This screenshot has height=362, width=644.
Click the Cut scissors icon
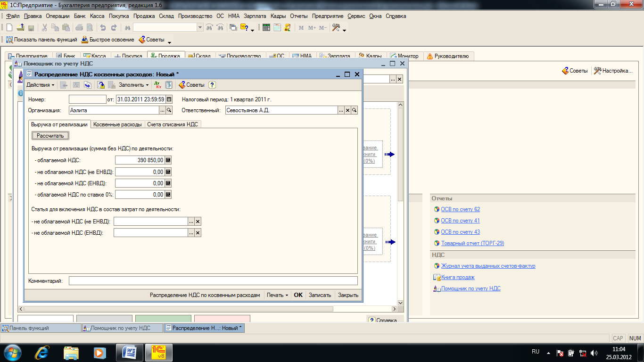[44, 28]
